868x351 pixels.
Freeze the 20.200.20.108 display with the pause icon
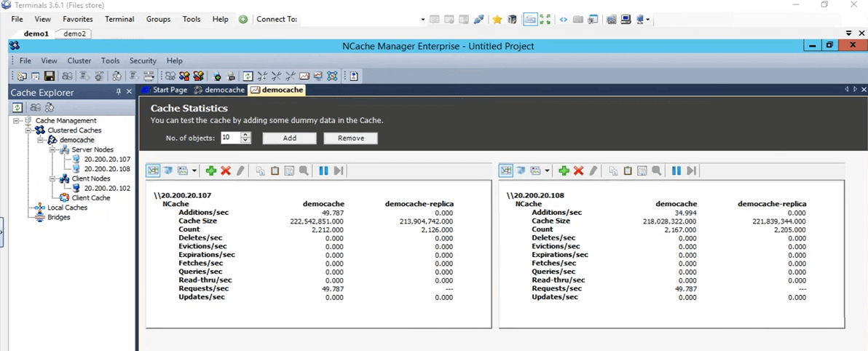(676, 170)
